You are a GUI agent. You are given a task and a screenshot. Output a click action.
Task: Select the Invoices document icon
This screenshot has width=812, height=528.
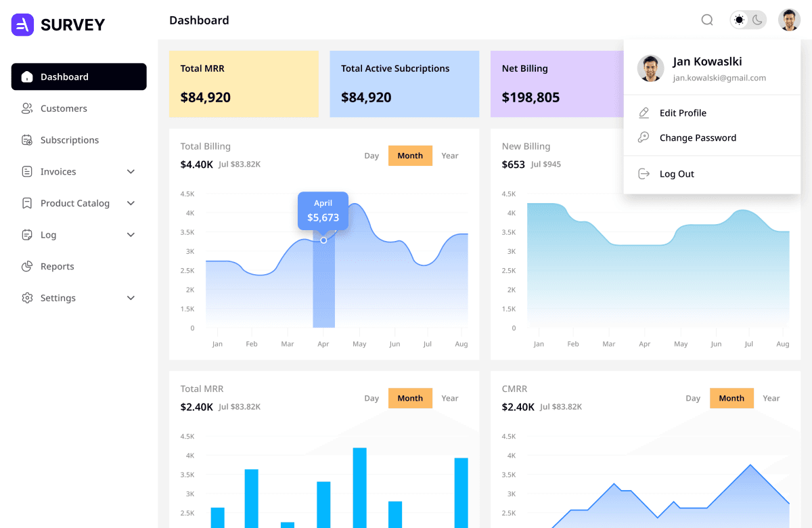click(27, 171)
